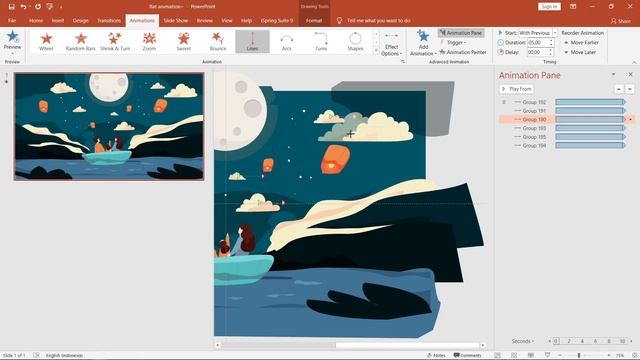Apply the Shrink & Turn animation
Screen dimensions: 640x360
click(x=115, y=42)
